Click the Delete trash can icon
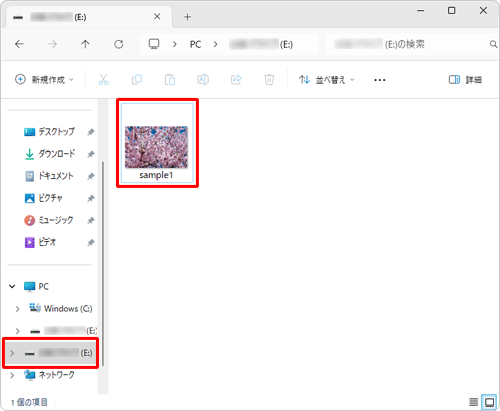 click(269, 80)
